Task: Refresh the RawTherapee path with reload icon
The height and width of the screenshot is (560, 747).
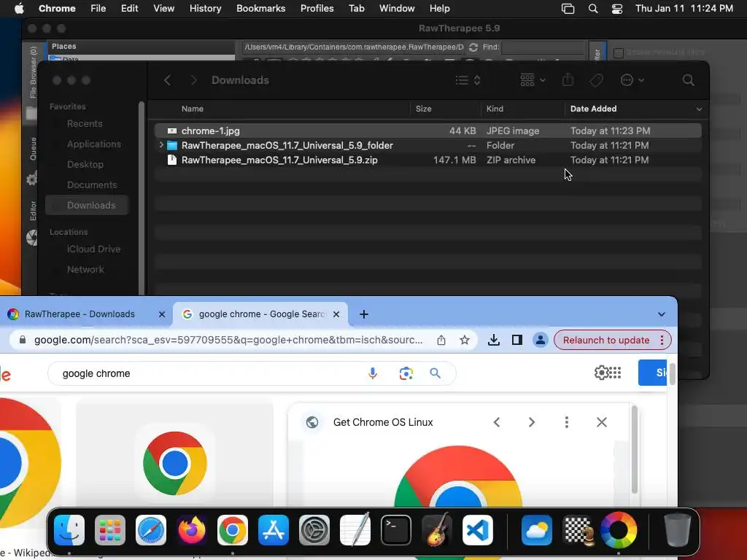Action: tap(473, 47)
